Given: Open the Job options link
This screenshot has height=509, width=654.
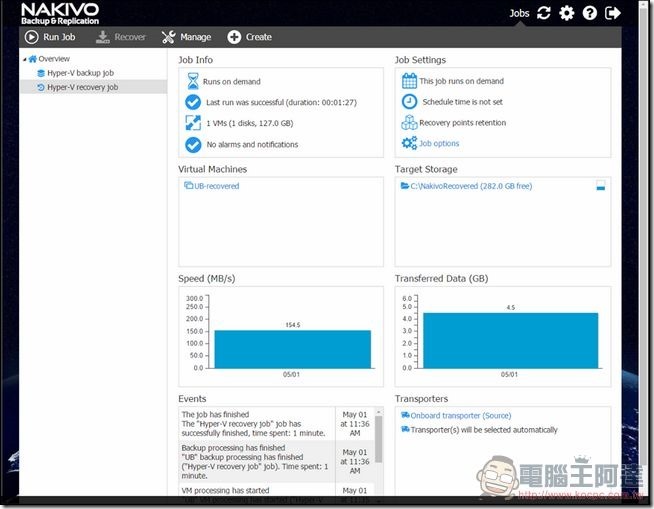Looking at the screenshot, I should pos(439,143).
